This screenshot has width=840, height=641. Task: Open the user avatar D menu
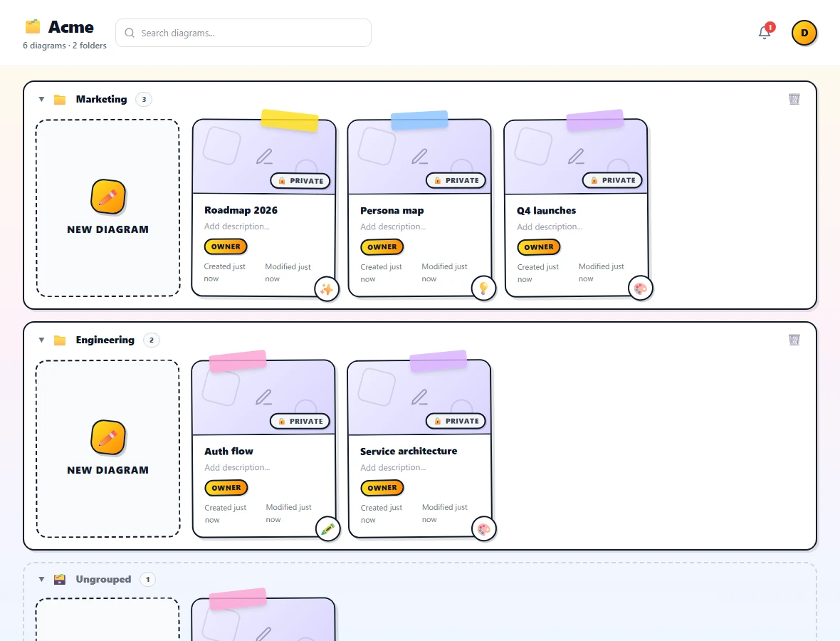(x=804, y=33)
